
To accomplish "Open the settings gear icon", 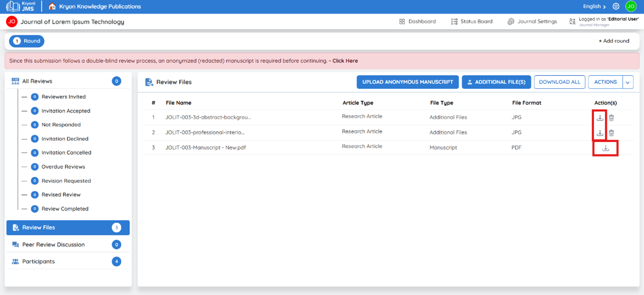I will tap(616, 7).
